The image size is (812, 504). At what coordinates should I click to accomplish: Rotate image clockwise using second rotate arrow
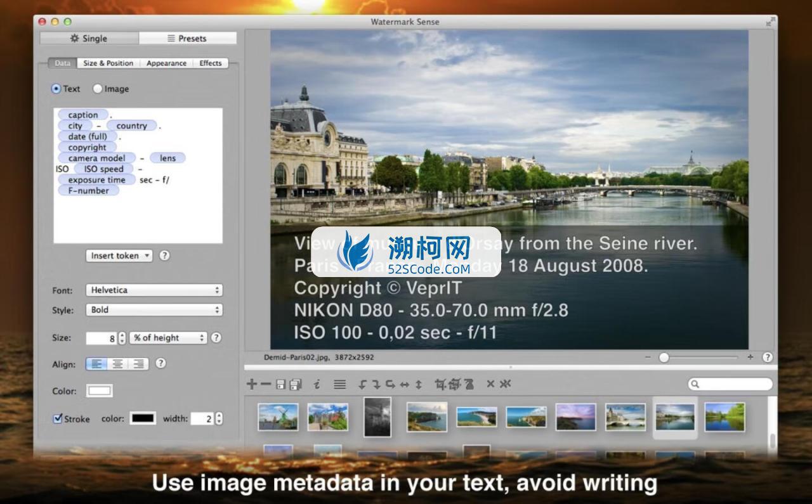(x=376, y=384)
